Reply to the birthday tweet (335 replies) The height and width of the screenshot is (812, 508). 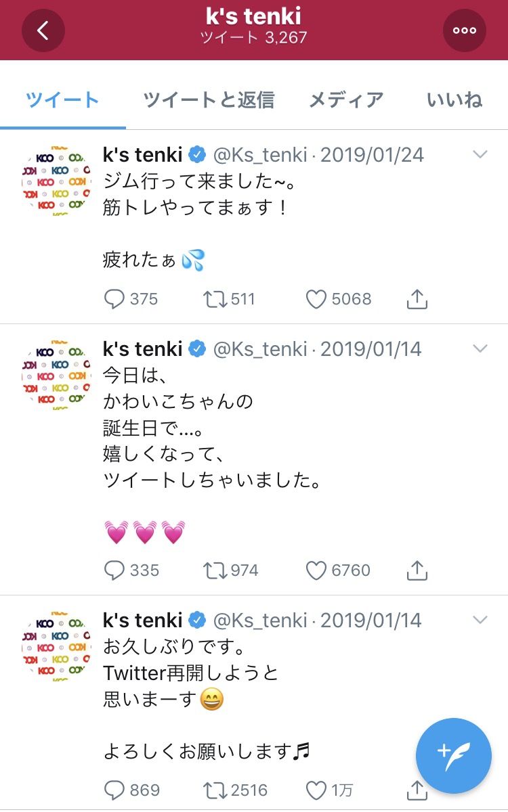[x=116, y=570]
